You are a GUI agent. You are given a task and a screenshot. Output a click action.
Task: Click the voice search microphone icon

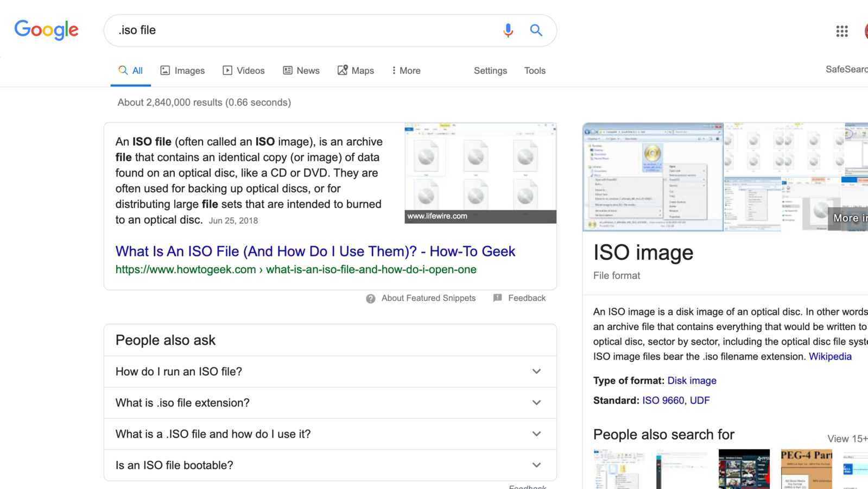pos(508,30)
